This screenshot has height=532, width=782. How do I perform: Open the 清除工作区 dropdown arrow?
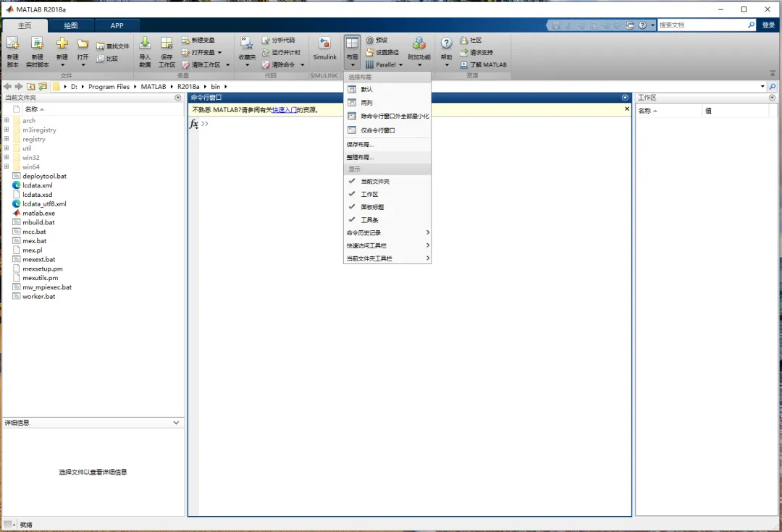point(228,65)
